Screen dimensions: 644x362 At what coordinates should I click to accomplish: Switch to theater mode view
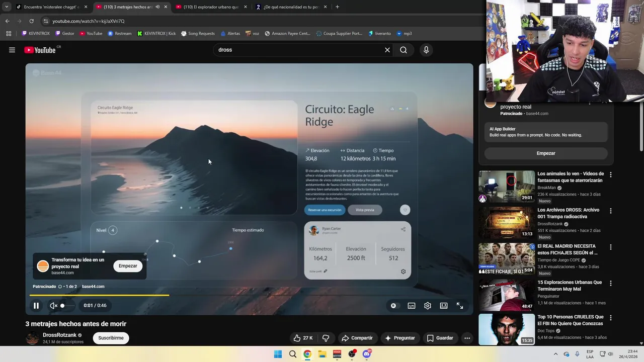444,306
